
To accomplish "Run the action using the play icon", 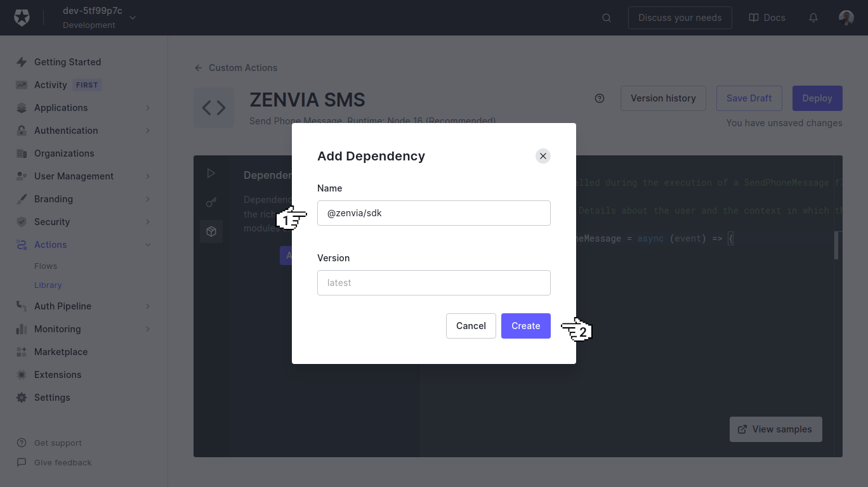I will [211, 172].
